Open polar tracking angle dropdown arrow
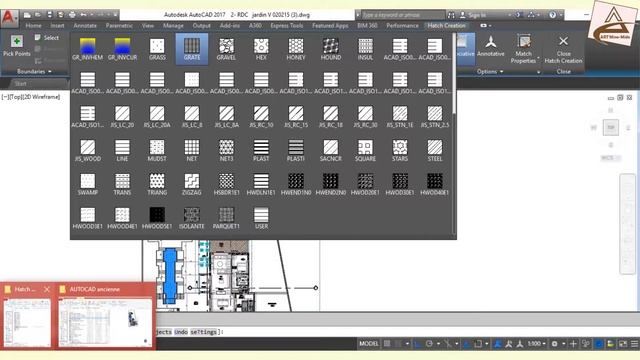 tap(438, 344)
